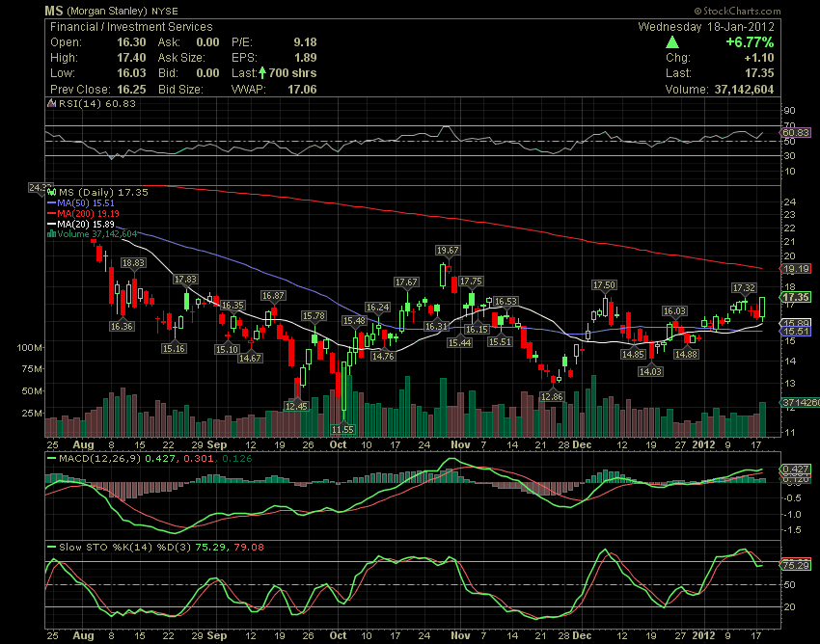Click the Volume 37,142,604 value in header
The height and width of the screenshot is (644, 820).
[744, 90]
